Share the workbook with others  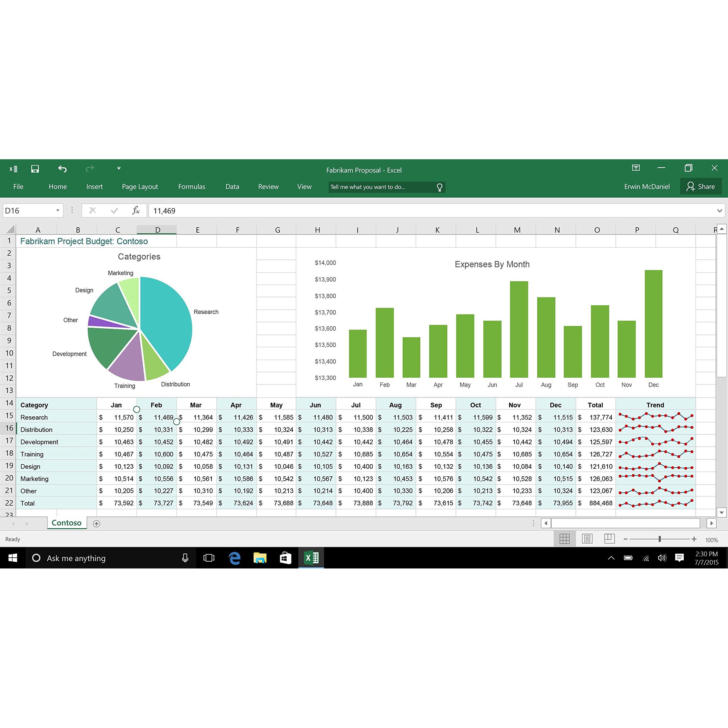700,187
